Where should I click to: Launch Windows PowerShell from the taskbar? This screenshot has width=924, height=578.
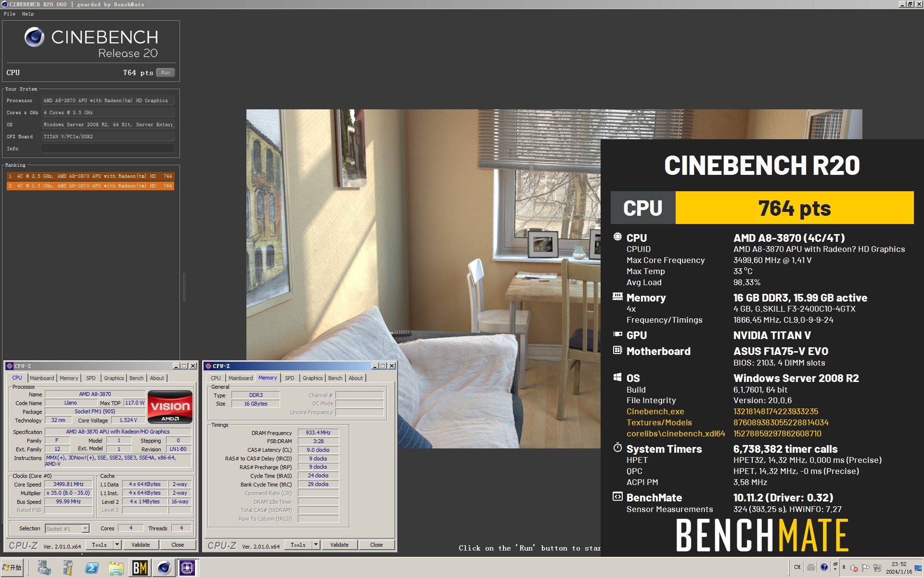point(92,568)
